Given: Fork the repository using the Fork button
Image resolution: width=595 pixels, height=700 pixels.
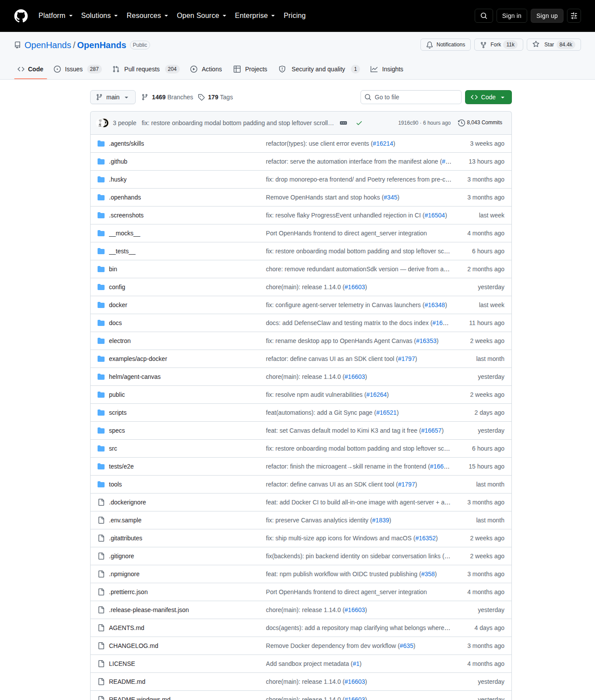Looking at the screenshot, I should coord(499,45).
